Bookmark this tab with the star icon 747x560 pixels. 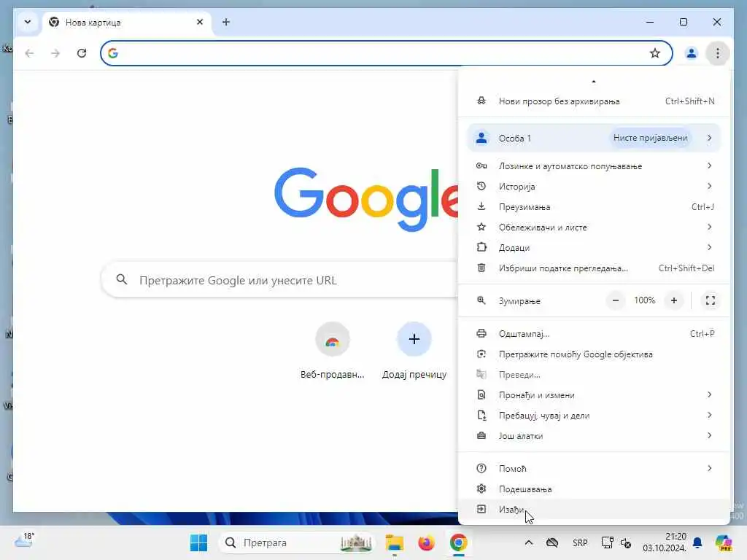(655, 53)
